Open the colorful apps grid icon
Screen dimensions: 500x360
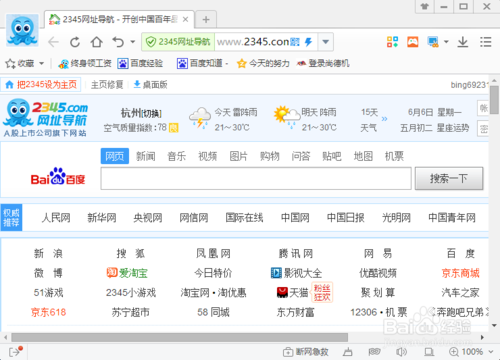point(392,42)
